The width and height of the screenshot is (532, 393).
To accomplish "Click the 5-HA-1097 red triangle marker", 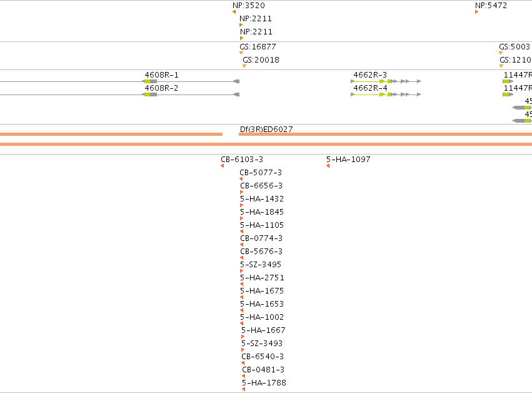I will (328, 166).
